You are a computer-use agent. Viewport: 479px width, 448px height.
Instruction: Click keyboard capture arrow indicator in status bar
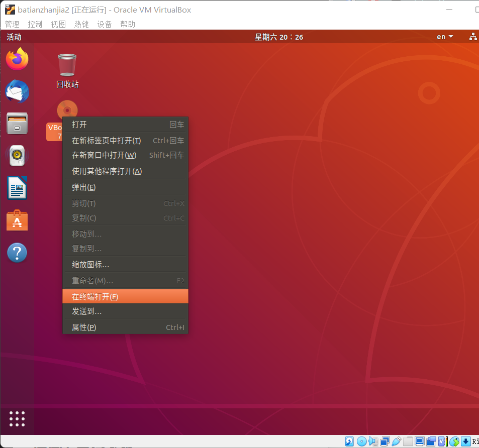pyautogui.click(x=466, y=441)
